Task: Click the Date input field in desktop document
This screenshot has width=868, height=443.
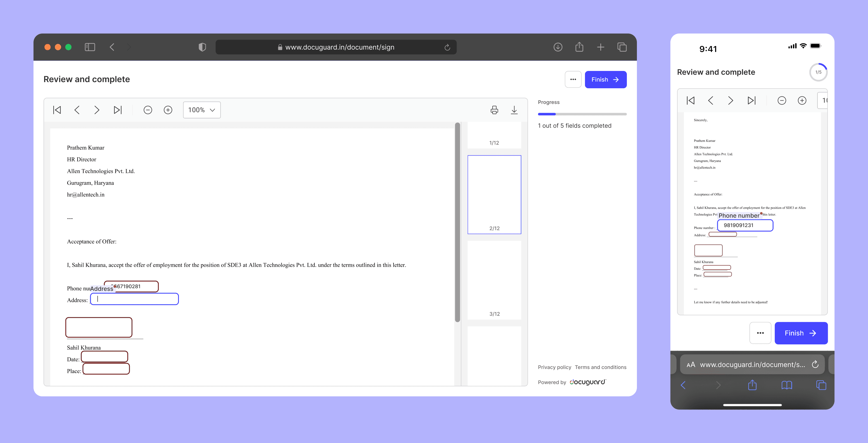Action: tap(104, 357)
